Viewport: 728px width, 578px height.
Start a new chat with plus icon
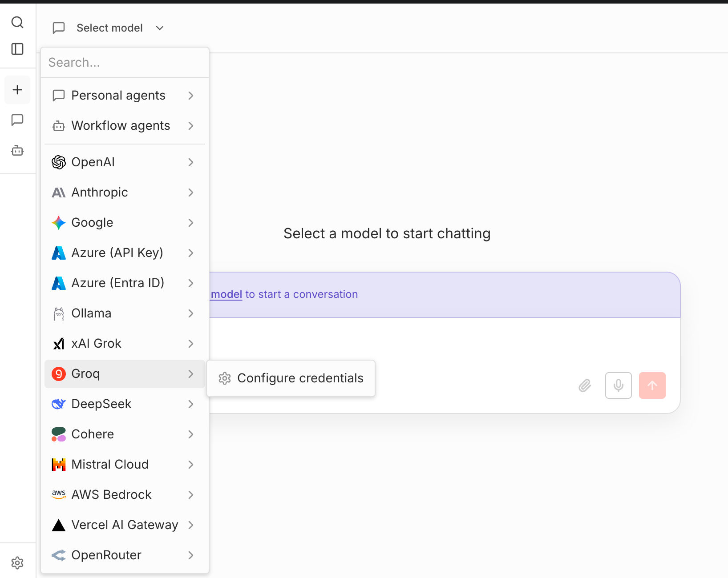point(17,90)
